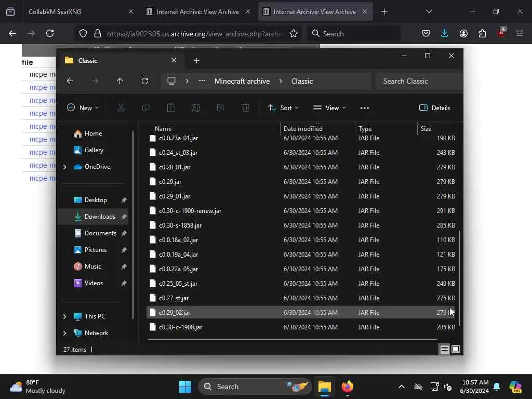Expand Network tree node
532x399 pixels.
pyautogui.click(x=64, y=333)
